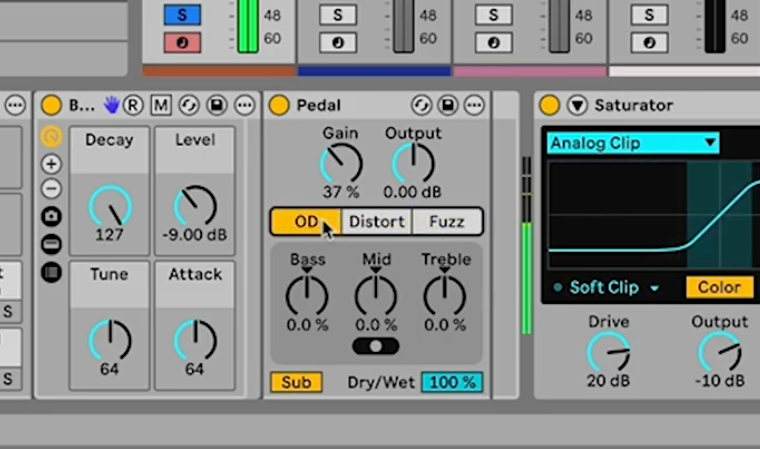Click the first track green volume meter
Viewport: 760px width, 449px height.
click(x=248, y=26)
